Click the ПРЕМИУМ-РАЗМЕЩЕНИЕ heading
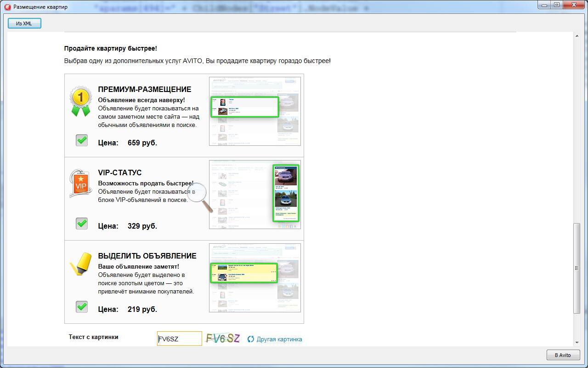The width and height of the screenshot is (588, 368). (x=145, y=89)
